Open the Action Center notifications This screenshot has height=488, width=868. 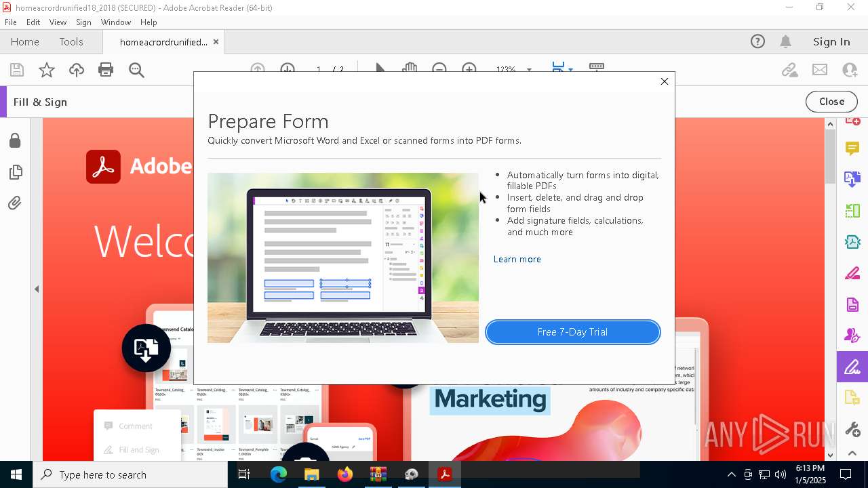pyautogui.click(x=846, y=474)
